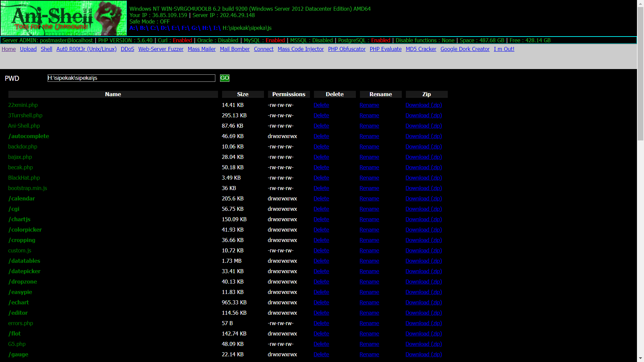Open the Upload page

pos(28,49)
